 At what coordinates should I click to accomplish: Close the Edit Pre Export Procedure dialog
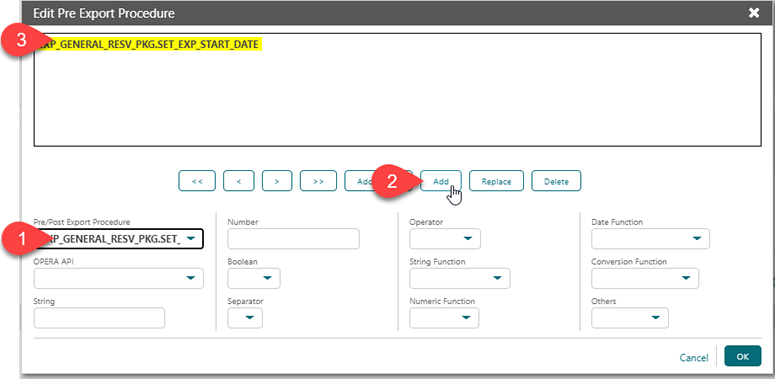[753, 13]
